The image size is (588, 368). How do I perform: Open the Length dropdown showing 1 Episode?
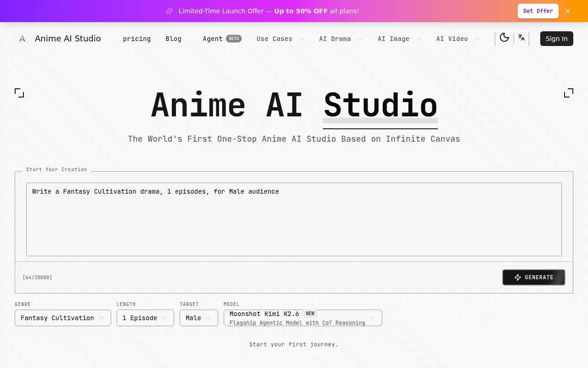click(x=145, y=318)
